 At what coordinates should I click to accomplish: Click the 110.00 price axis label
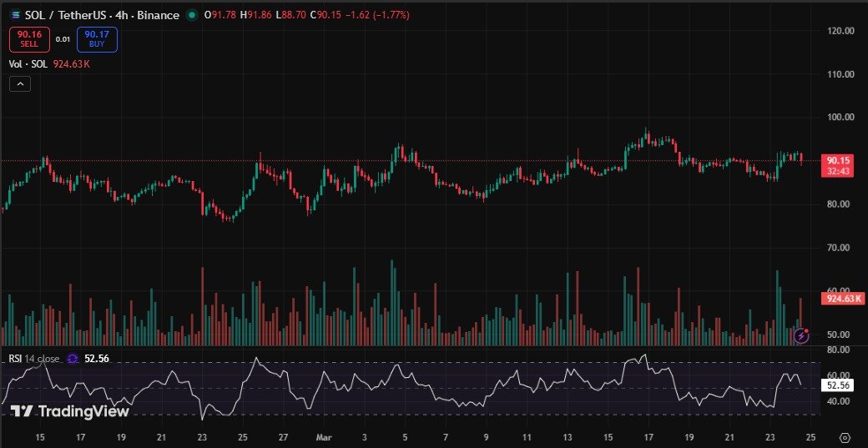(841, 74)
